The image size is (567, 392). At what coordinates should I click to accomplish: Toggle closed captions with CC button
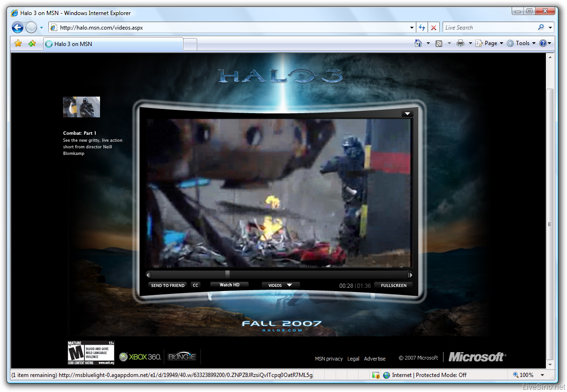(x=196, y=285)
